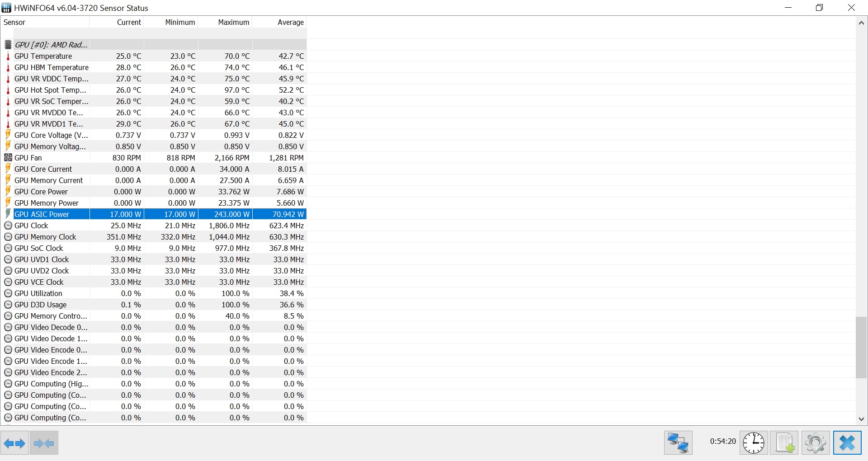This screenshot has width=868, height=461.
Task: Select the GPU UVD2 Clock row
Action: click(x=154, y=271)
